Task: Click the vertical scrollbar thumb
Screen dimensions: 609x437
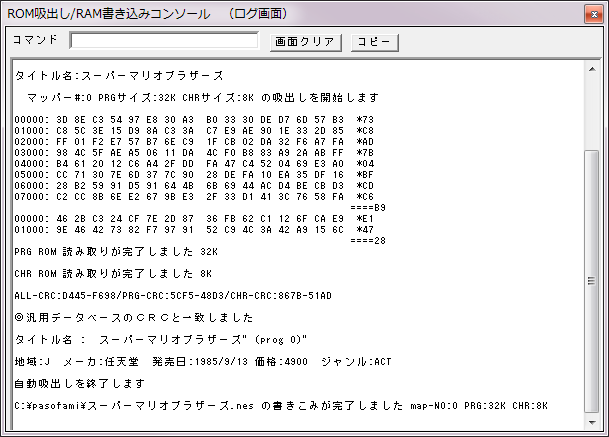Action: (592, 281)
